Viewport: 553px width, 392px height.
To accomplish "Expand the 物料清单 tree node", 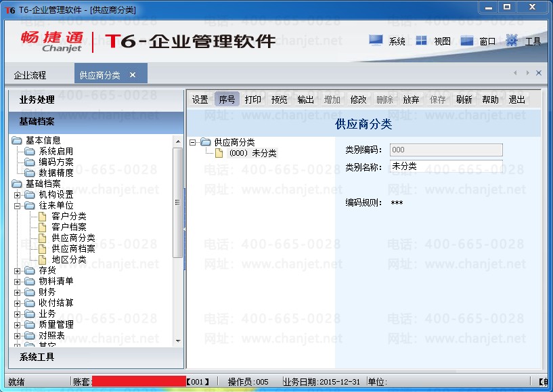I will 17,282.
